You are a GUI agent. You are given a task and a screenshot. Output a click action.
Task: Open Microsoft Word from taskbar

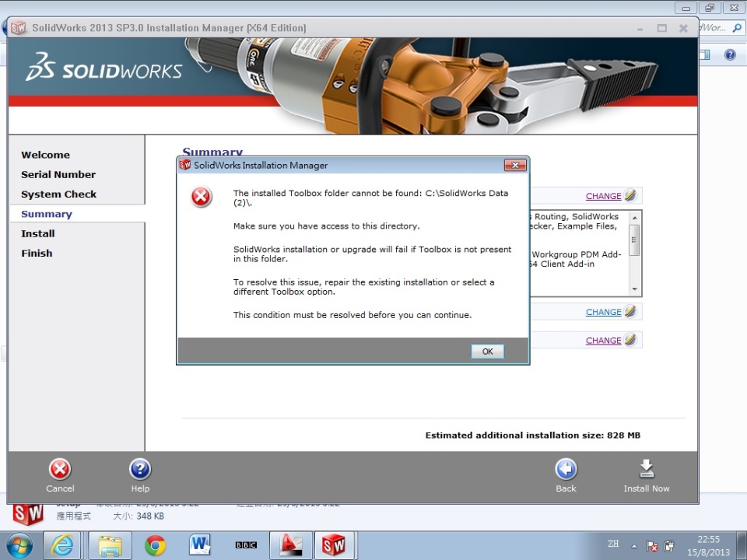click(200, 545)
